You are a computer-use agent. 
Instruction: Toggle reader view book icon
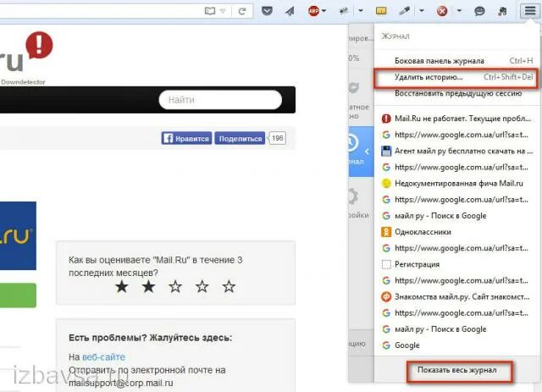[210, 11]
